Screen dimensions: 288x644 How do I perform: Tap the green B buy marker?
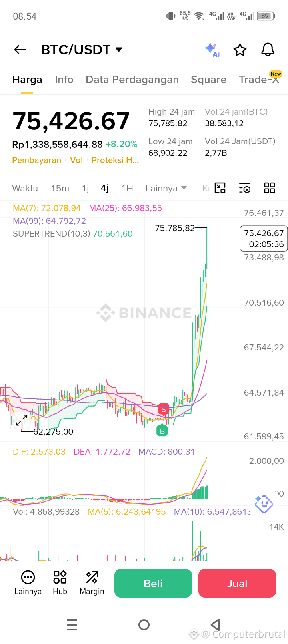click(162, 431)
